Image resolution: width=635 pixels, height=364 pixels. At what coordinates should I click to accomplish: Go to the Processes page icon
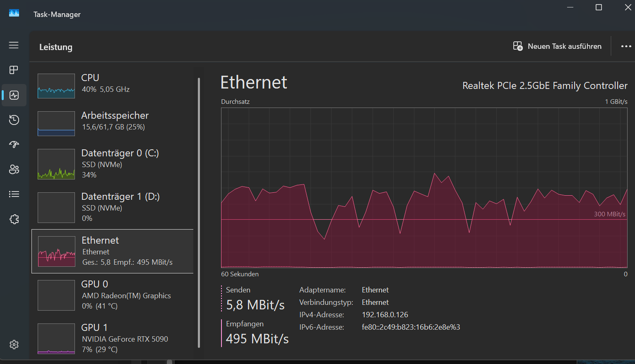pyautogui.click(x=14, y=70)
